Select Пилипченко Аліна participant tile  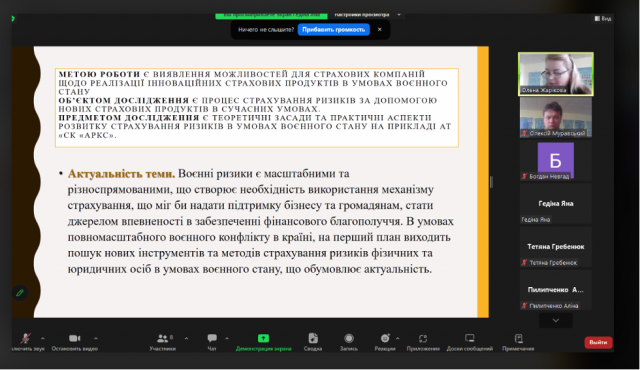[x=556, y=290]
